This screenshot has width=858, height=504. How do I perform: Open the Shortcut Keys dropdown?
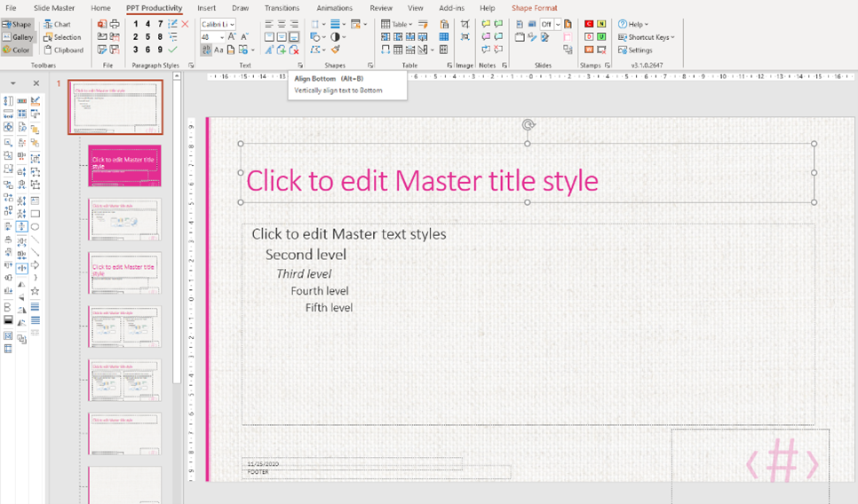tap(647, 37)
